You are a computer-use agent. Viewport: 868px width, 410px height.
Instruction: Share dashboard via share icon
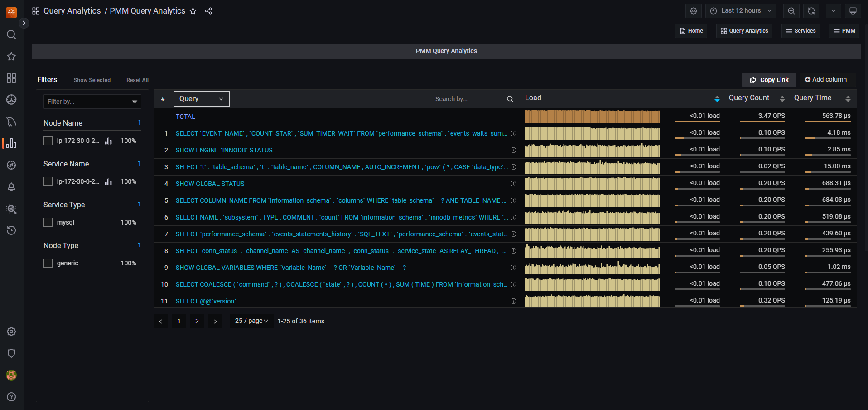(208, 11)
